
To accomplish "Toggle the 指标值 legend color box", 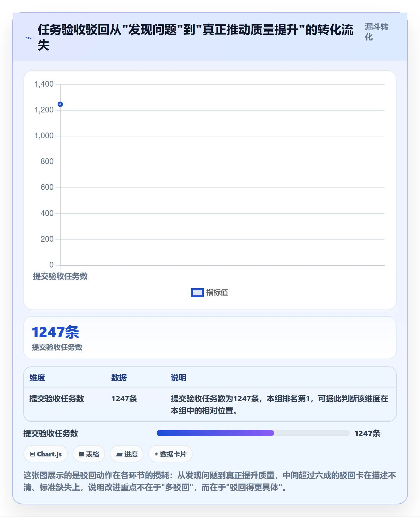I will 197,292.
